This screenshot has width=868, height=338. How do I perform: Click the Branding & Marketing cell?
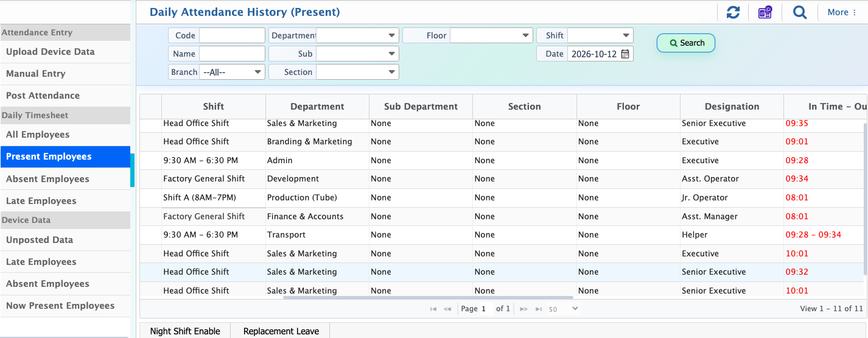coord(317,142)
